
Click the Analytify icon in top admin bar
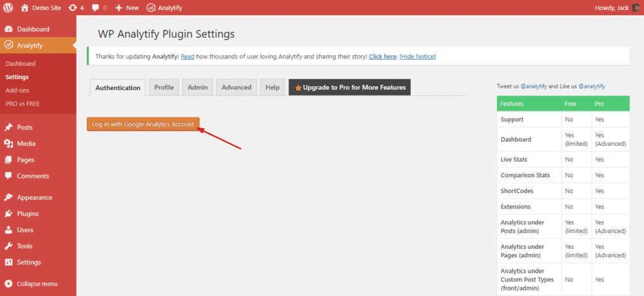click(x=151, y=8)
